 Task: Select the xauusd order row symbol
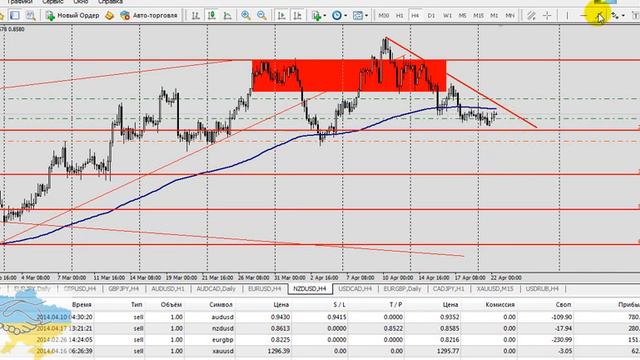[x=223, y=351]
